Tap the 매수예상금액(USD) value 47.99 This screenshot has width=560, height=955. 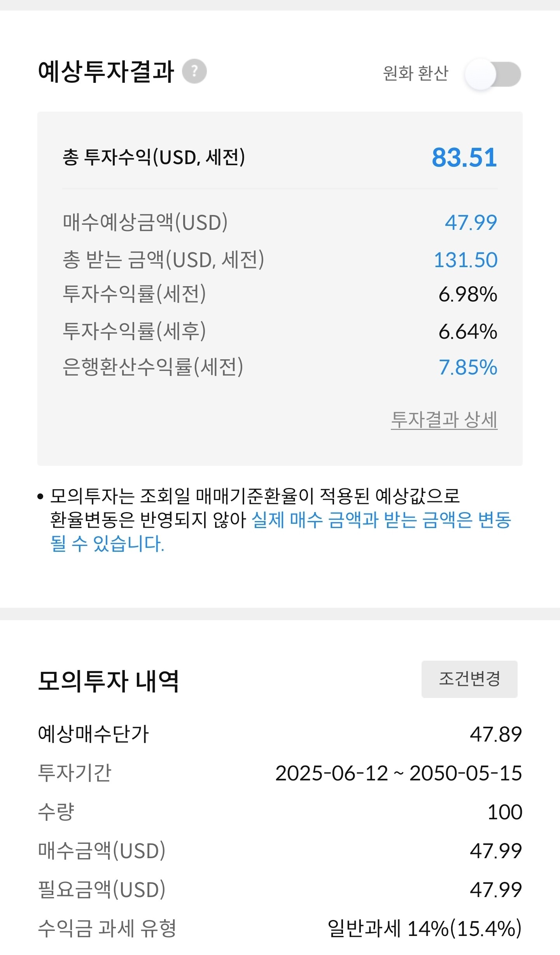tap(471, 222)
